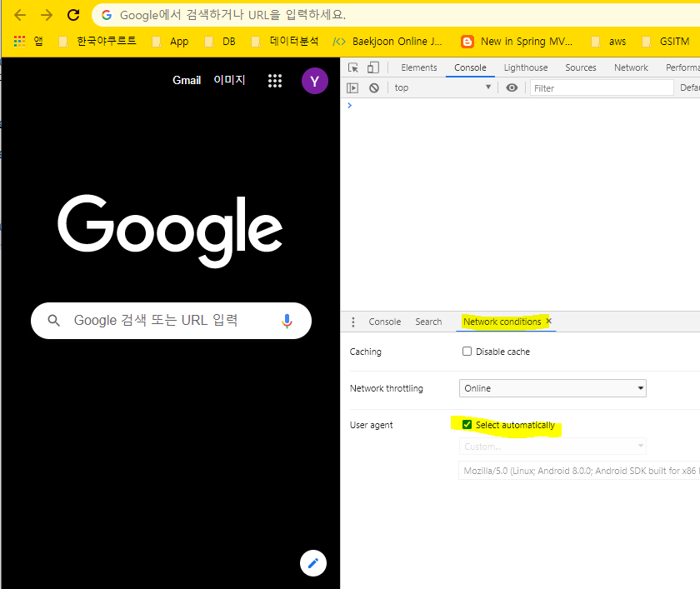Viewport: 700px width, 589px height.
Task: Click the Google search input box
Action: (171, 321)
